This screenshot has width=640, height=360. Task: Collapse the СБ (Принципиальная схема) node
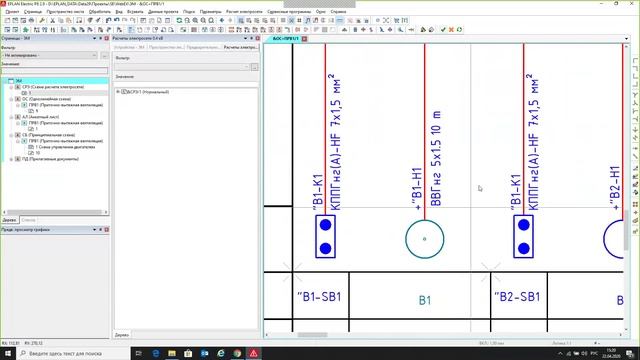click(11, 135)
